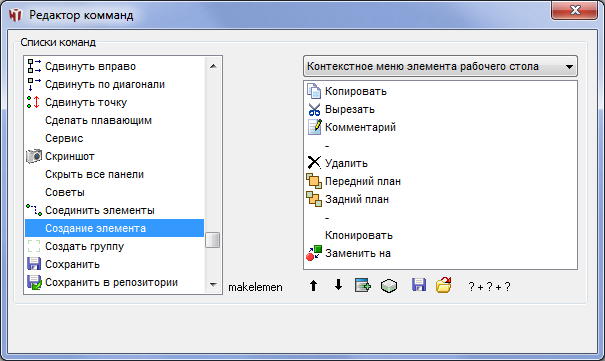Select Комментарий menu entry
Image resolution: width=605 pixels, height=361 pixels.
360,127
